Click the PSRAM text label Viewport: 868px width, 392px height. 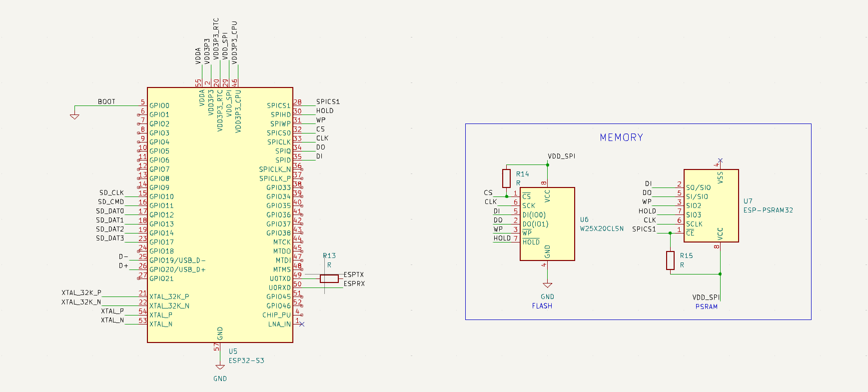coord(707,306)
